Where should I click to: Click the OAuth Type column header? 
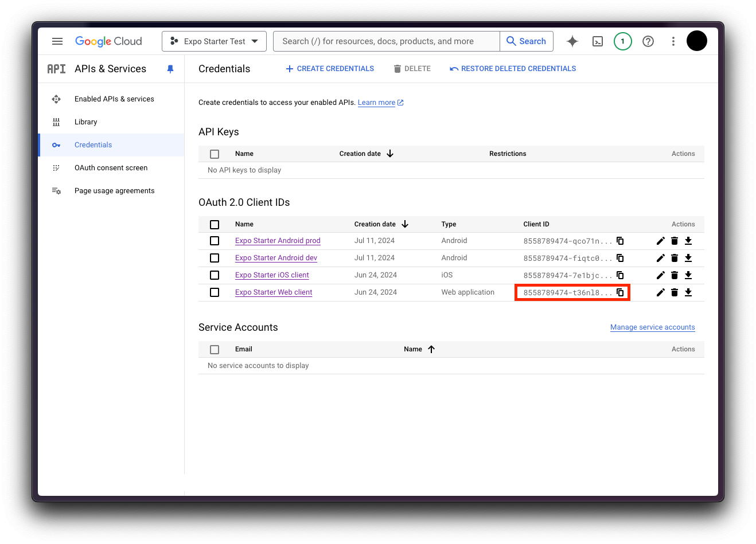click(x=449, y=224)
